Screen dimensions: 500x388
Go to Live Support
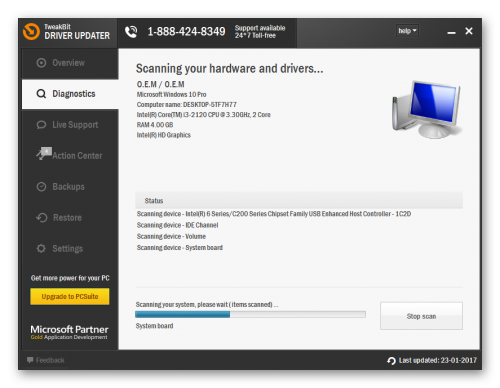click(x=70, y=125)
